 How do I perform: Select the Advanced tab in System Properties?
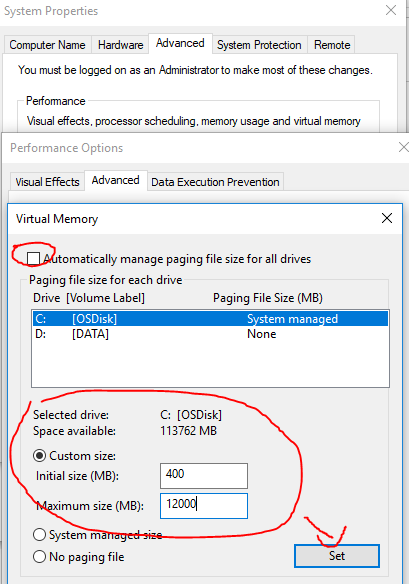(180, 44)
